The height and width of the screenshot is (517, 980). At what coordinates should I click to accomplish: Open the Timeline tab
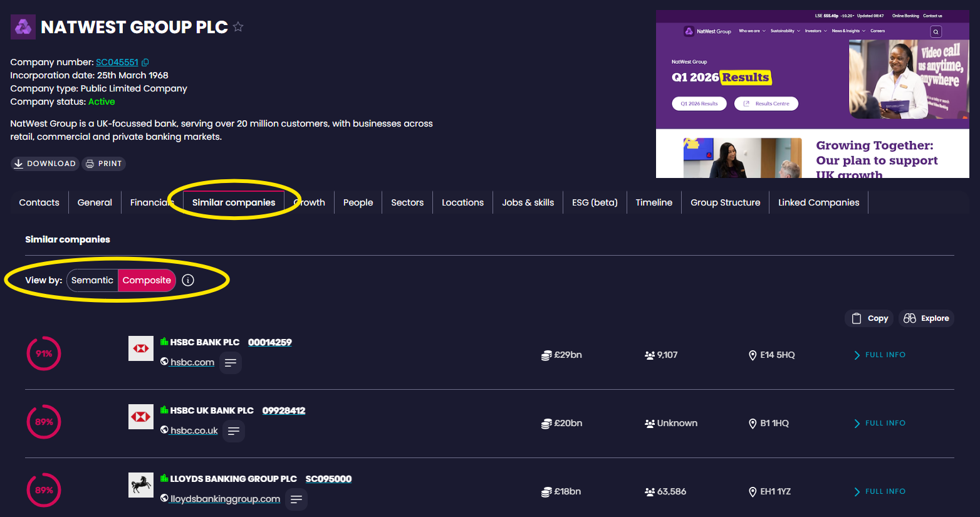(654, 202)
